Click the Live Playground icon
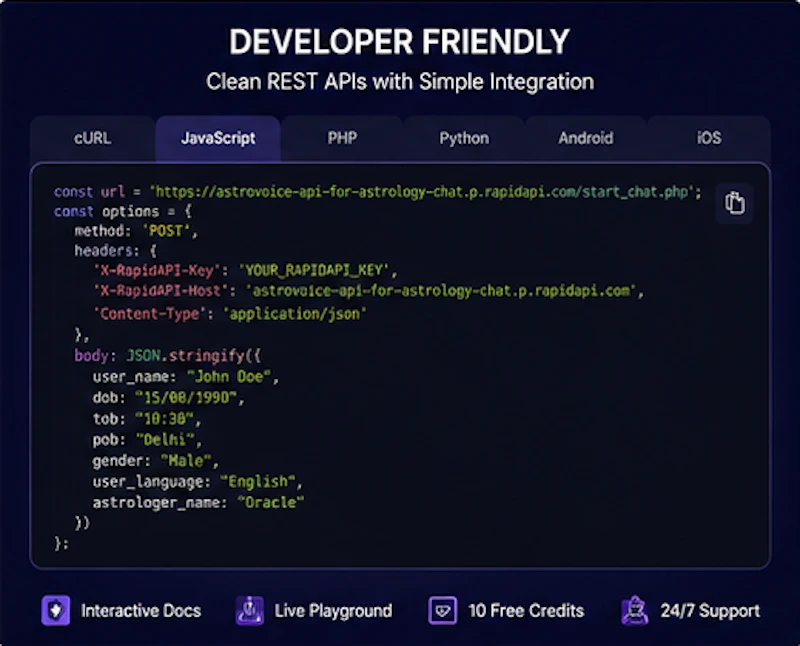800x646 pixels. tap(249, 610)
